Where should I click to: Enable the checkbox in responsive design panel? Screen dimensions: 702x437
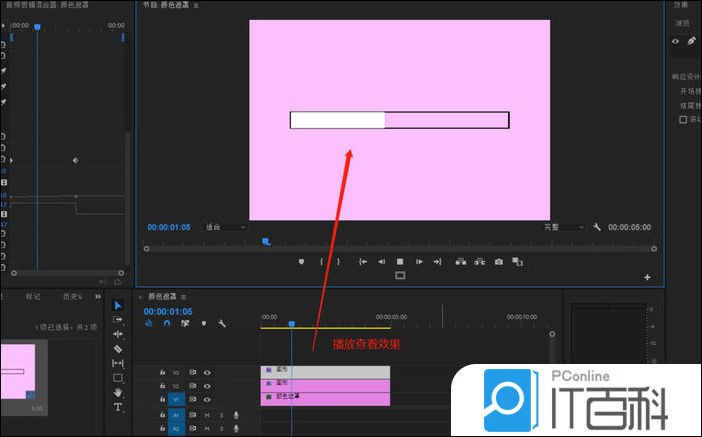[683, 119]
